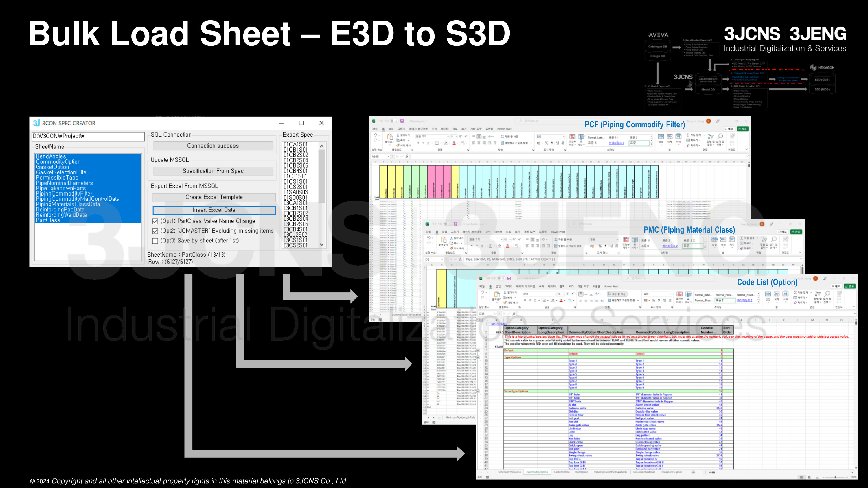This screenshot has width=868, height=488.
Task: Click the Specification From Spec button
Action: (x=213, y=171)
